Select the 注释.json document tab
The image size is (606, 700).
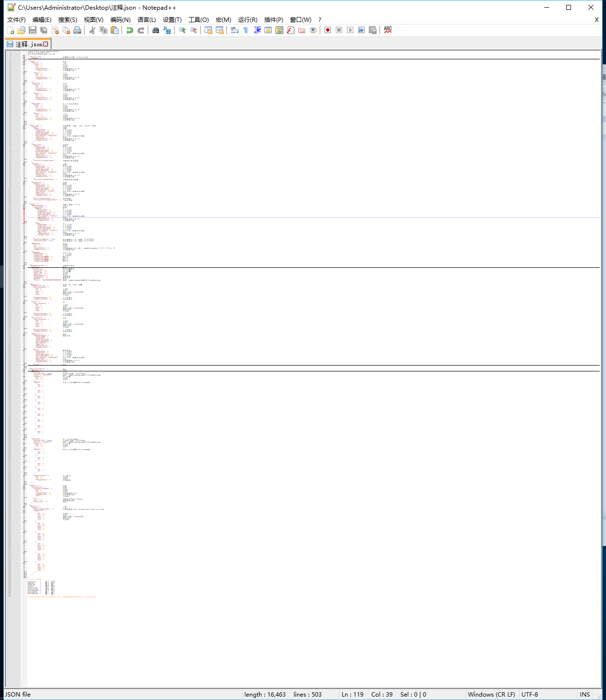click(x=28, y=44)
